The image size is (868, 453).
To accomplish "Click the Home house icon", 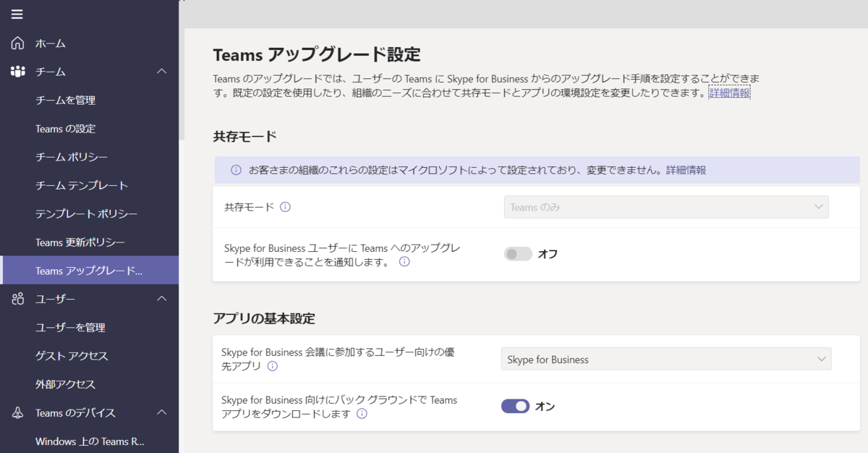I will tap(18, 43).
